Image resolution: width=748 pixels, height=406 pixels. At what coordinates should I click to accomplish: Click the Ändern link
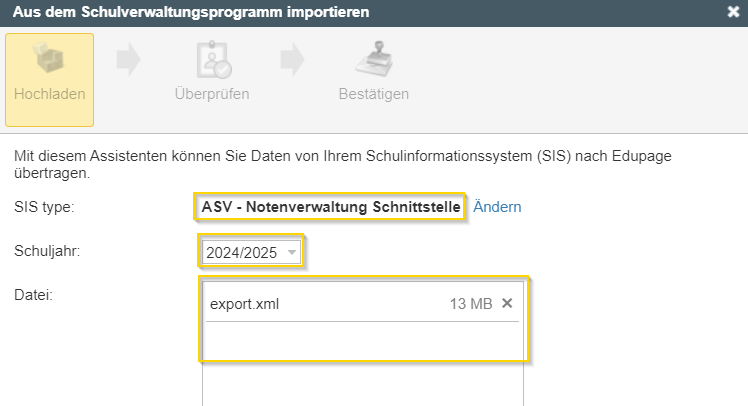tap(497, 207)
